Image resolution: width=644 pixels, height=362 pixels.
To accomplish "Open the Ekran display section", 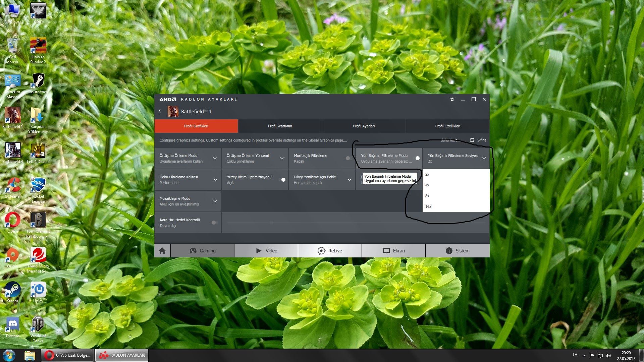I will (x=394, y=251).
